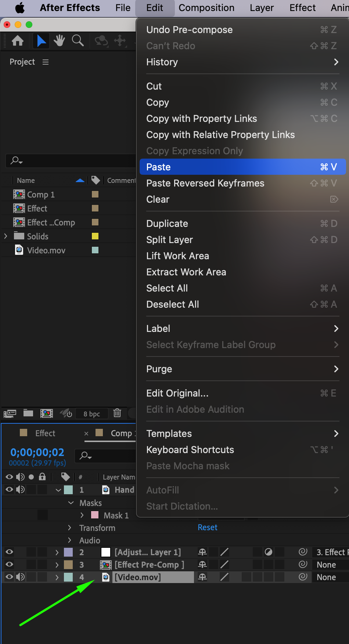Click the pink Mask 1 color swatch

pyautogui.click(x=95, y=515)
